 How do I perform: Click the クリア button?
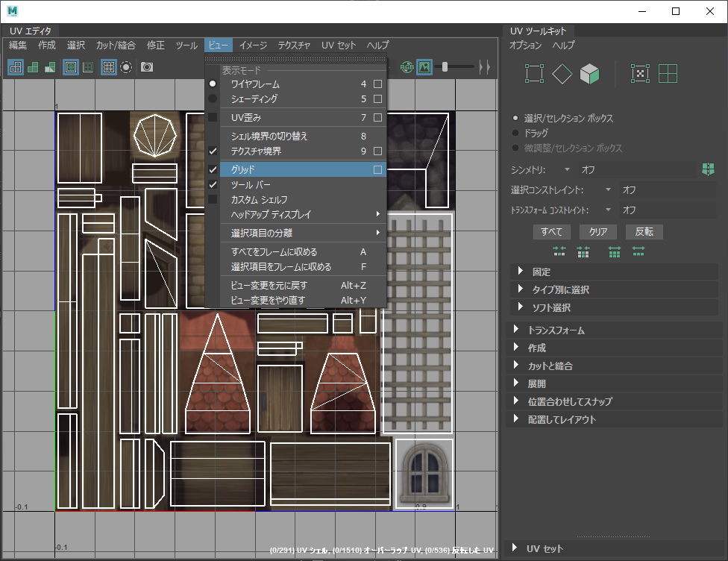click(x=598, y=231)
